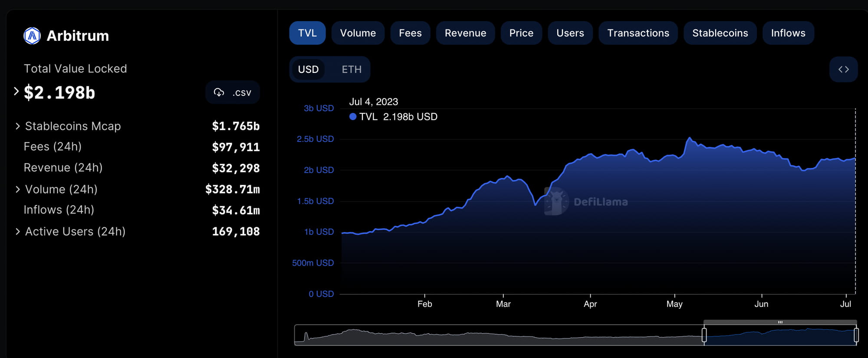Expand the Stablecoins Mcap row
The width and height of the screenshot is (868, 358).
18,126
